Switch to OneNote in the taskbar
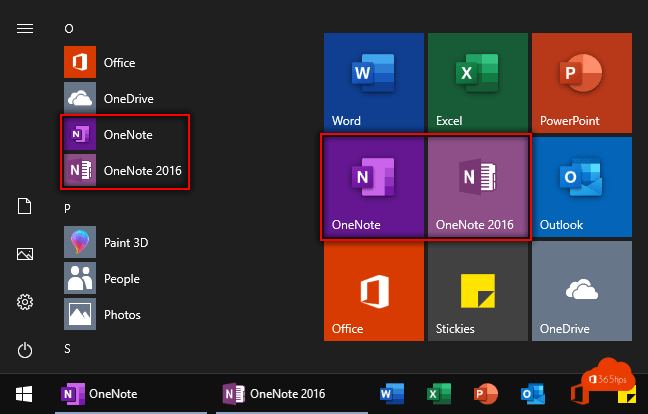The image size is (648, 414). click(x=131, y=394)
